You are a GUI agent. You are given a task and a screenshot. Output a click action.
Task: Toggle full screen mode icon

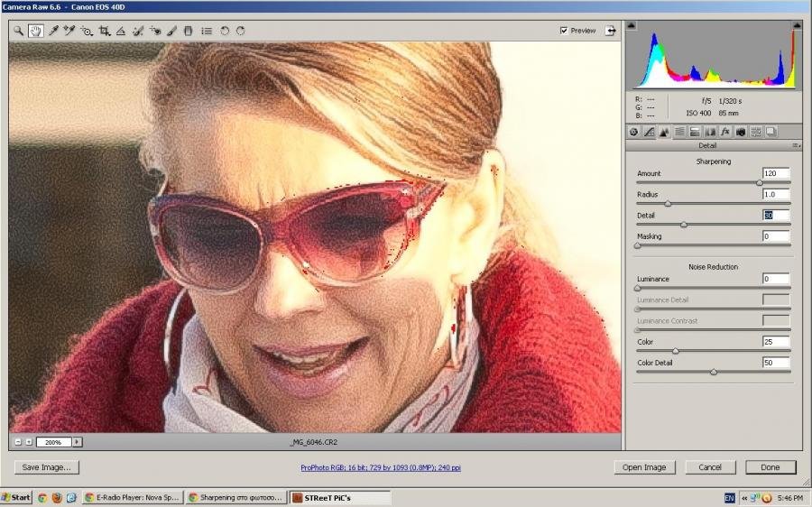611,31
